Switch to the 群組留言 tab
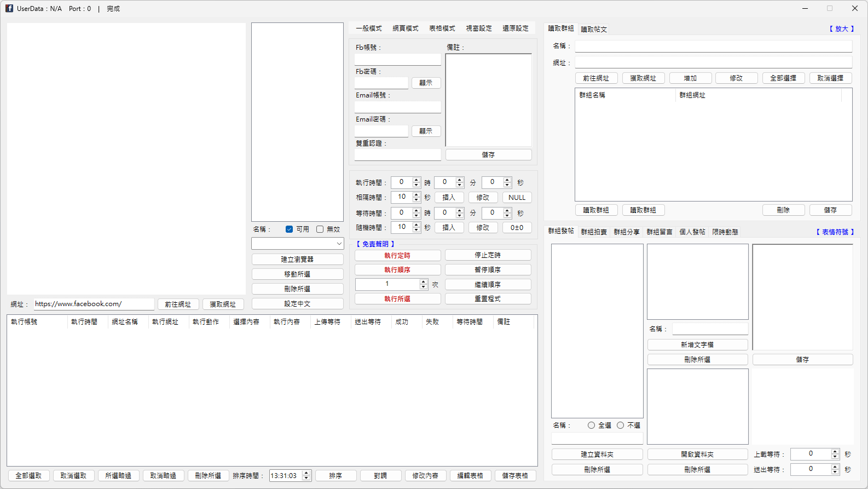This screenshot has height=489, width=868. [659, 232]
